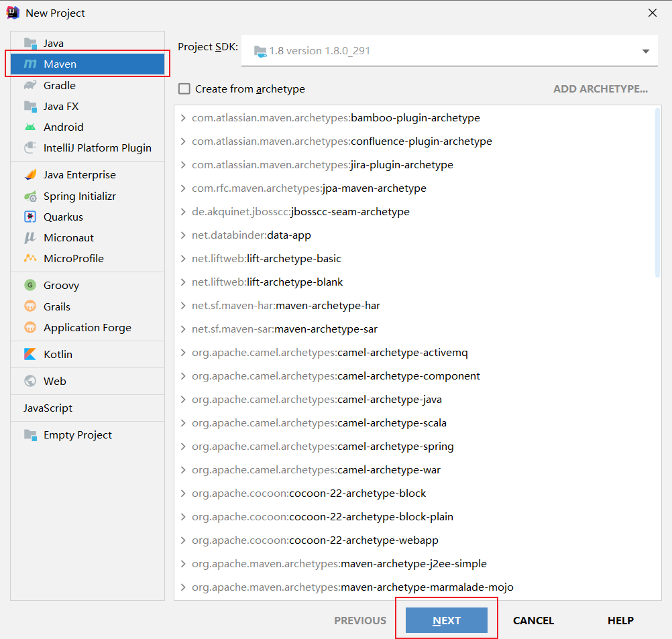The image size is (672, 639).
Task: Click the IntelliJ logo in title bar
Action: coord(13,13)
